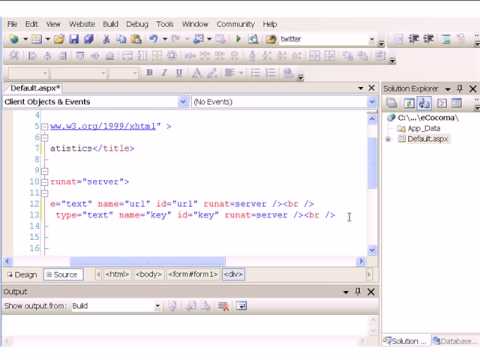Select the <body> tag navigator button

tap(149, 274)
